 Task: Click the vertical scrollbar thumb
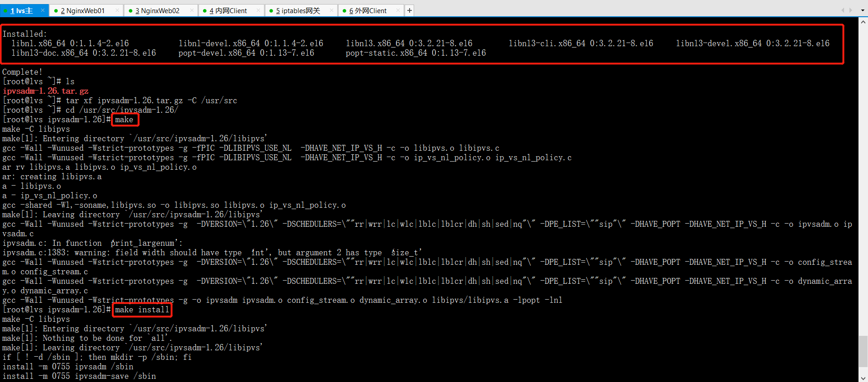pos(863,352)
